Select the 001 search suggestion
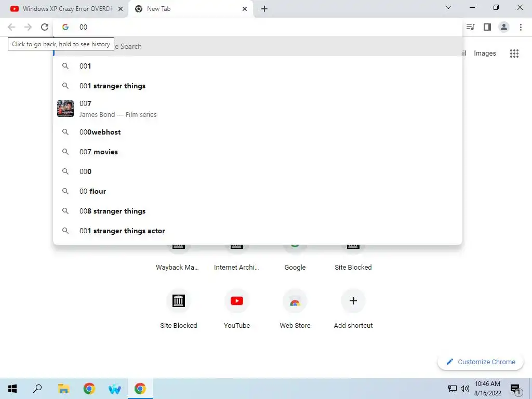This screenshot has height=399, width=532. (x=258, y=66)
